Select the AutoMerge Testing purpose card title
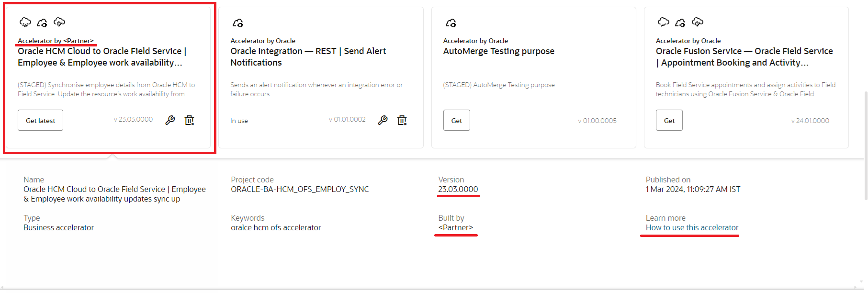Viewport: 868px width, 293px height. [x=498, y=51]
